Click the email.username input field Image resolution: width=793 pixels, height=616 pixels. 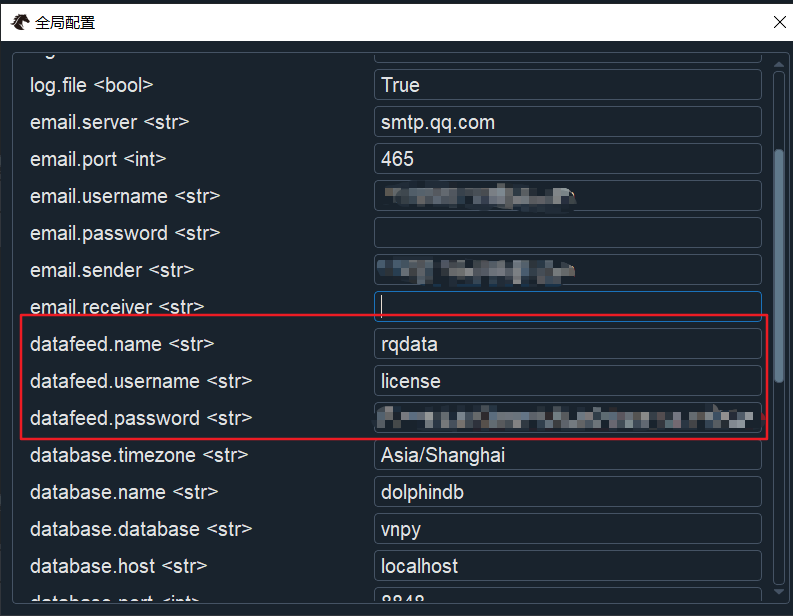pyautogui.click(x=567, y=196)
